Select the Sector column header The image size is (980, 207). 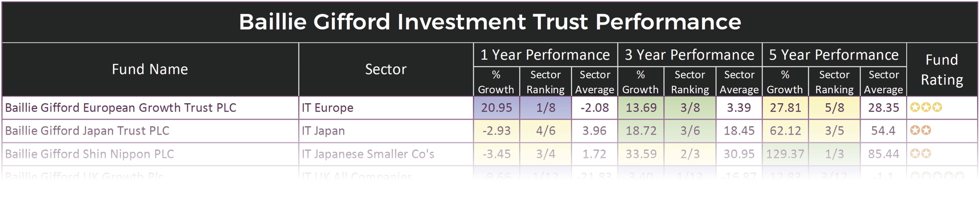(x=386, y=69)
